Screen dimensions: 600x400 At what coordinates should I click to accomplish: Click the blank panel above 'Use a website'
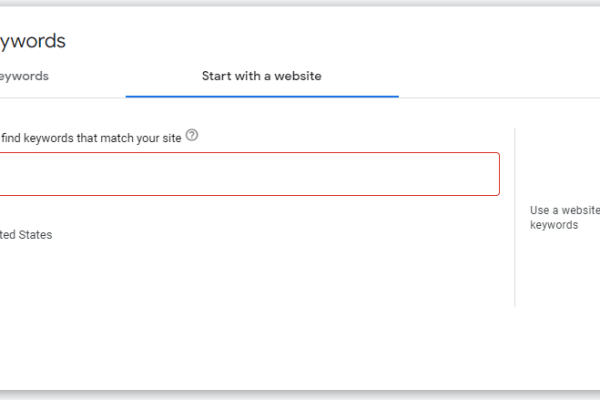[x=559, y=165]
